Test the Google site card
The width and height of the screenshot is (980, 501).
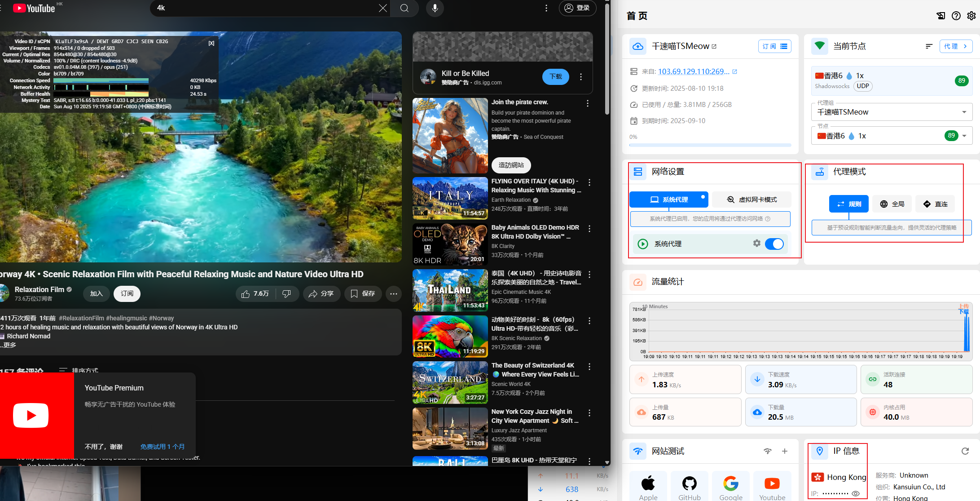[731, 486]
